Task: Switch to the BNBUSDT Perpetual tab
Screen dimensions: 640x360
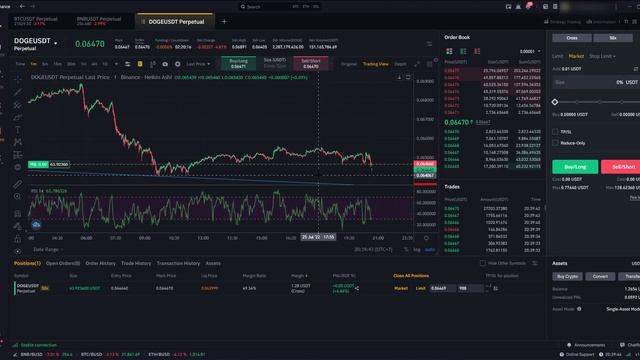Action: (x=99, y=21)
